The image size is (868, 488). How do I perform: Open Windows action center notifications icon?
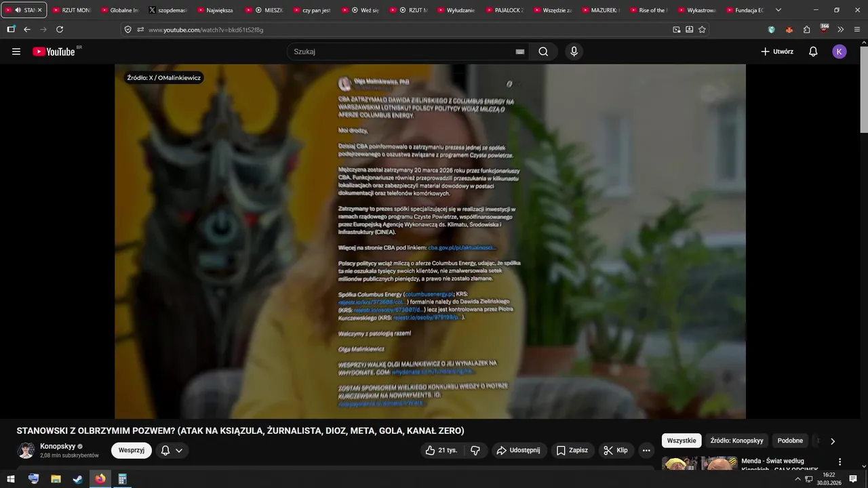pyautogui.click(x=853, y=479)
